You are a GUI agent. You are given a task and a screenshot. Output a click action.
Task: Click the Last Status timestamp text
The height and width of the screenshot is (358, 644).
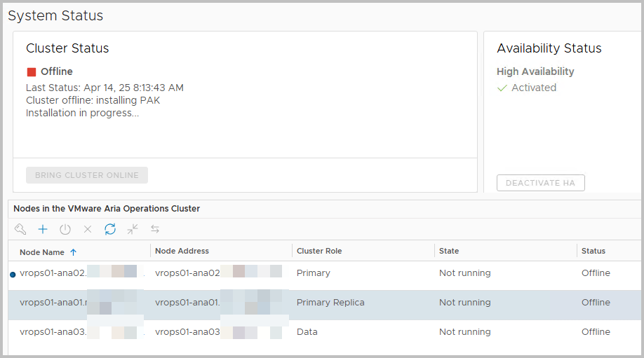coord(105,88)
